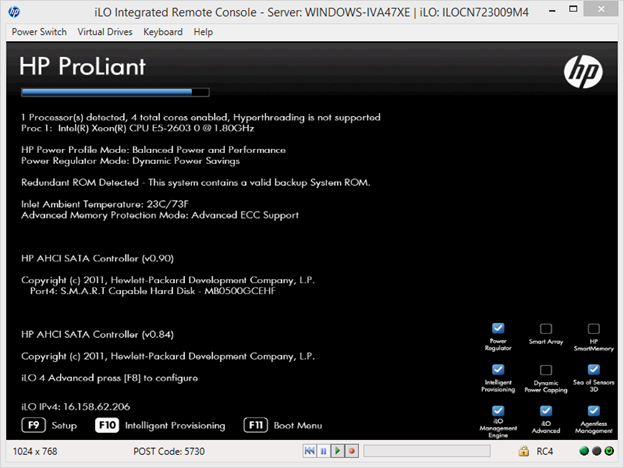624x468 pixels.
Task: Rewind console capture to the start
Action: tap(309, 451)
